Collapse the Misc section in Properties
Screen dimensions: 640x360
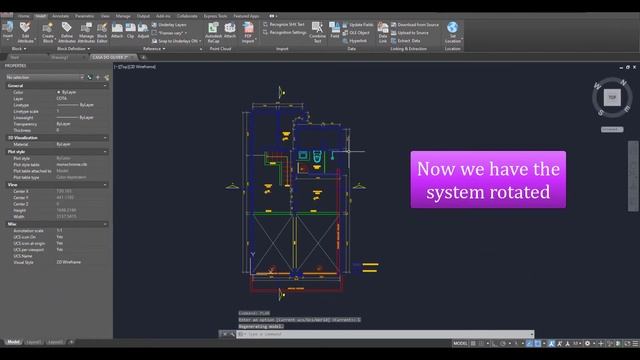105,224
